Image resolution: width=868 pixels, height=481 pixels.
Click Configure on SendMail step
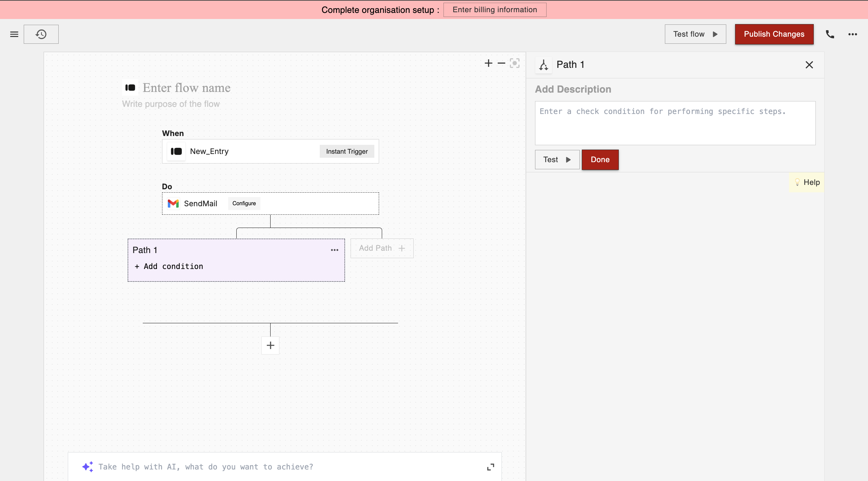(244, 204)
